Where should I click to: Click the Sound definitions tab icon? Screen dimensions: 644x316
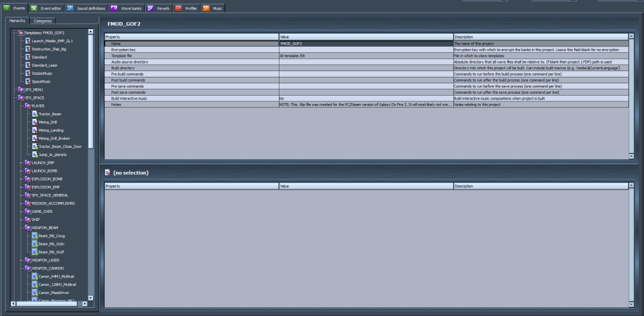72,8
